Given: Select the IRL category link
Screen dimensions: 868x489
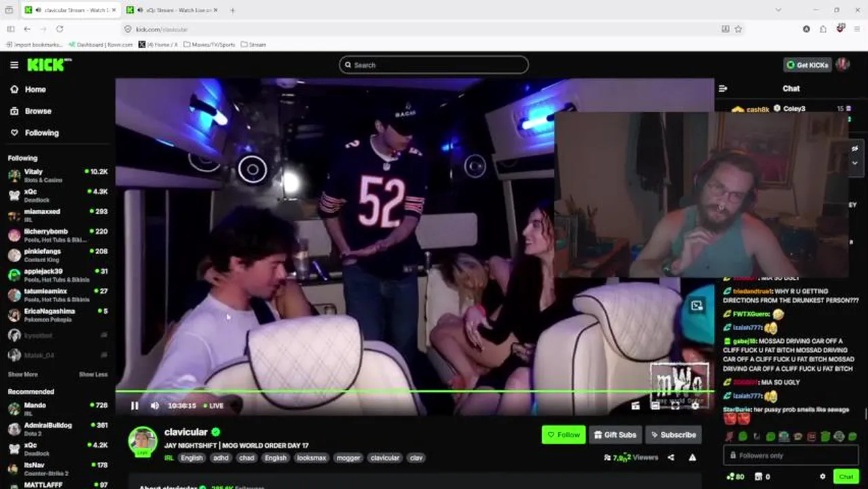Looking at the screenshot, I should pyautogui.click(x=169, y=458).
